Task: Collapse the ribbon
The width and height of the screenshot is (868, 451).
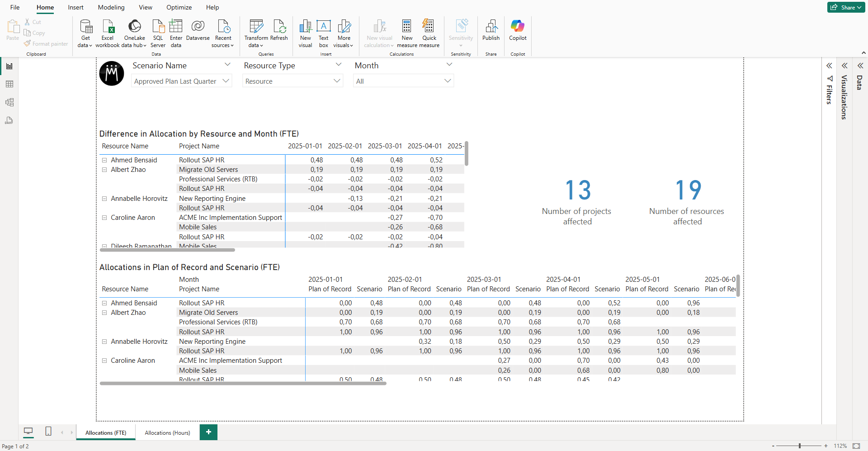Action: (x=863, y=53)
